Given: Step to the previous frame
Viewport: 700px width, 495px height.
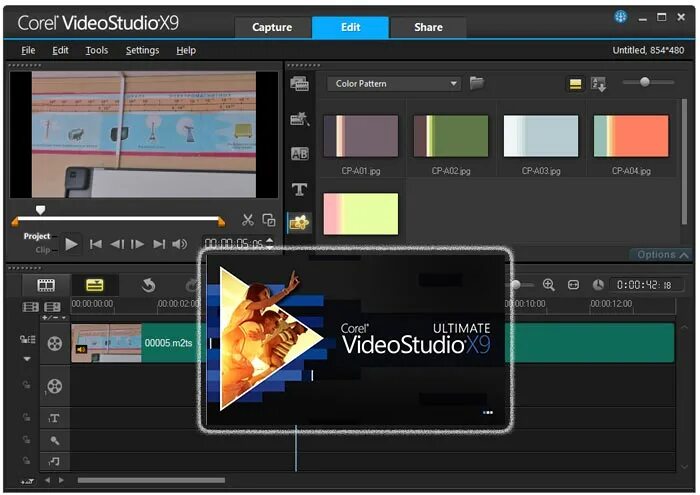Looking at the screenshot, I should (117, 244).
